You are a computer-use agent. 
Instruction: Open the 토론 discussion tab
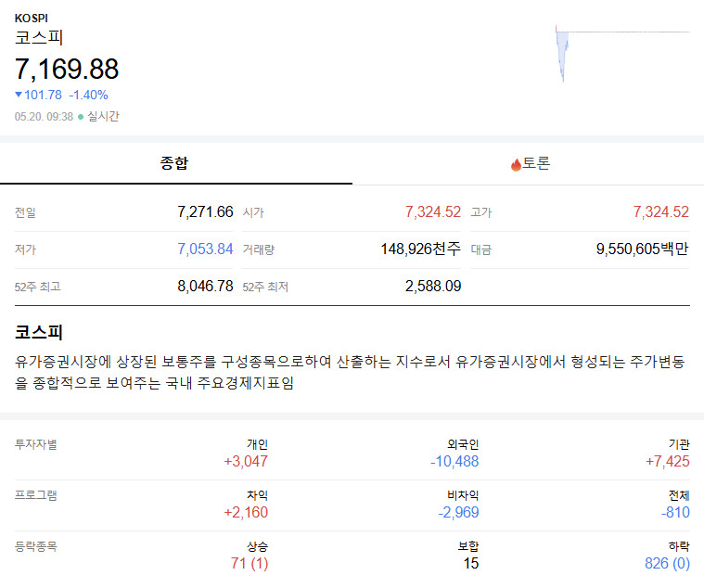tap(529, 163)
